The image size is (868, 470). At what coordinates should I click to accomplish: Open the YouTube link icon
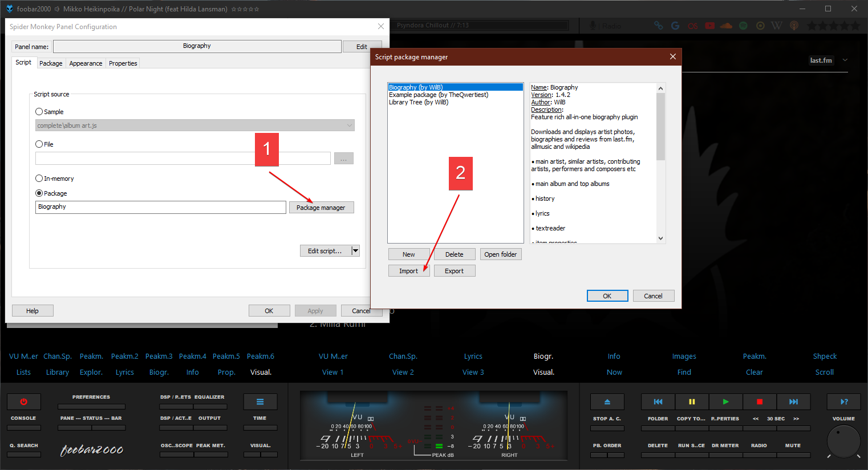(709, 26)
